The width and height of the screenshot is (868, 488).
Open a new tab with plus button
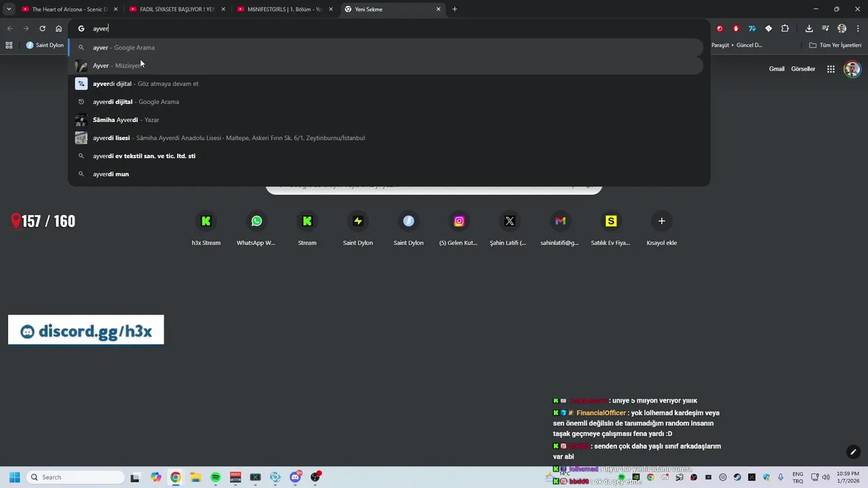point(454,9)
